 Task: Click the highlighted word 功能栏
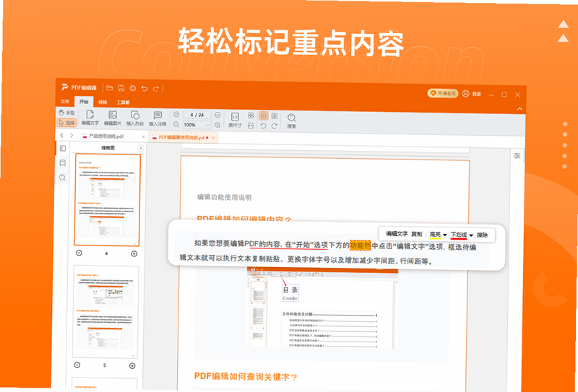[x=360, y=245]
